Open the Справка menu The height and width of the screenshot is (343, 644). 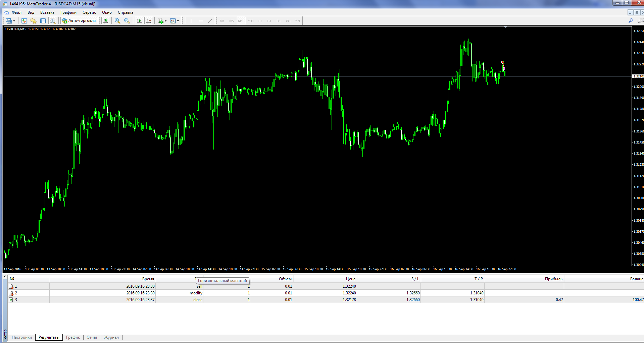click(126, 12)
